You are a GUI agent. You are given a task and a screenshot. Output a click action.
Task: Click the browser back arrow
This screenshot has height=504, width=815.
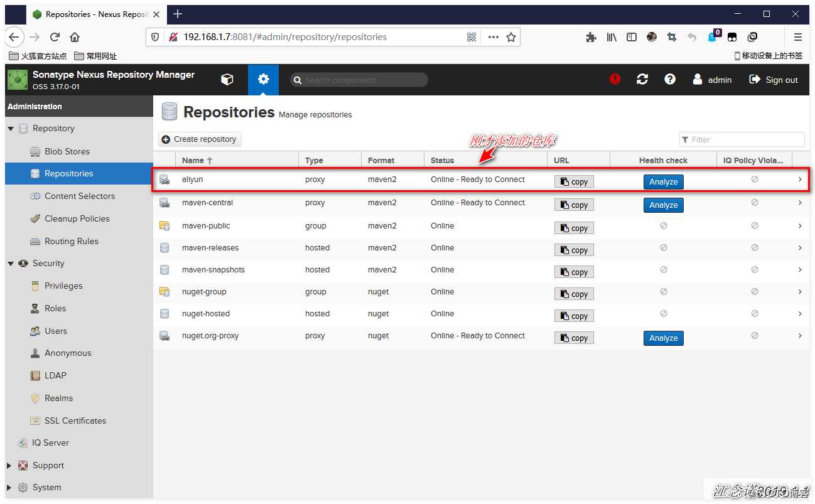14,37
